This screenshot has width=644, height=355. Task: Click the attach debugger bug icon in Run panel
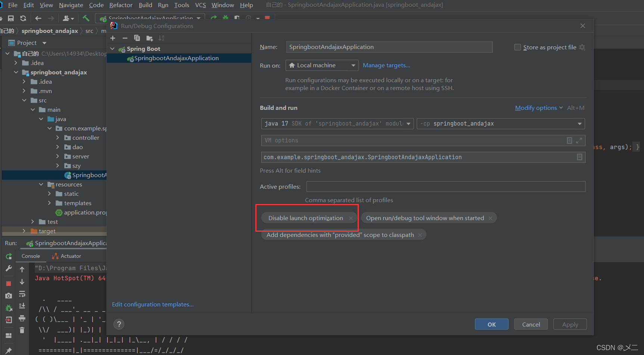9,308
